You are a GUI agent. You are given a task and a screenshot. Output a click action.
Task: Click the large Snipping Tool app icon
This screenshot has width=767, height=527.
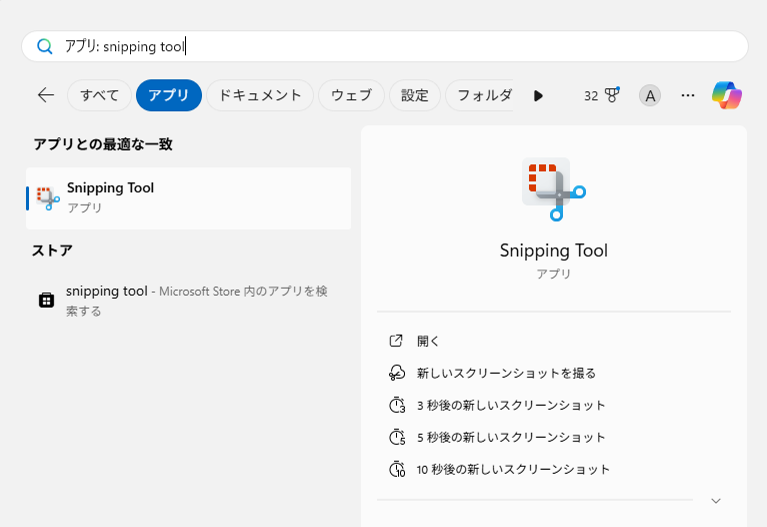pyautogui.click(x=553, y=188)
